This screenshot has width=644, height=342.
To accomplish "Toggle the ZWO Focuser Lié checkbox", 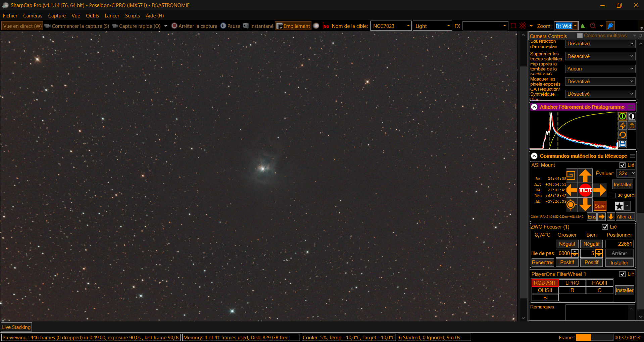I will point(605,227).
